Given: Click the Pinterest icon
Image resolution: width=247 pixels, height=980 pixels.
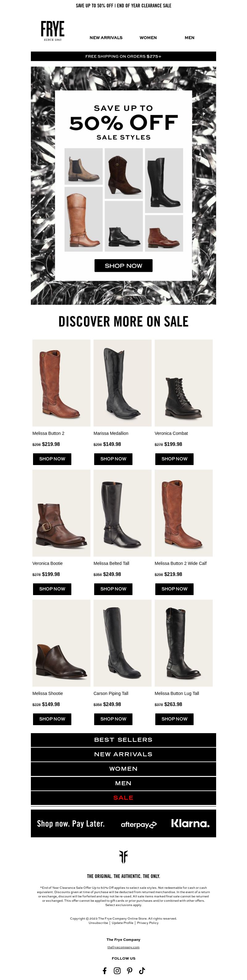Looking at the screenshot, I should coord(130,970).
